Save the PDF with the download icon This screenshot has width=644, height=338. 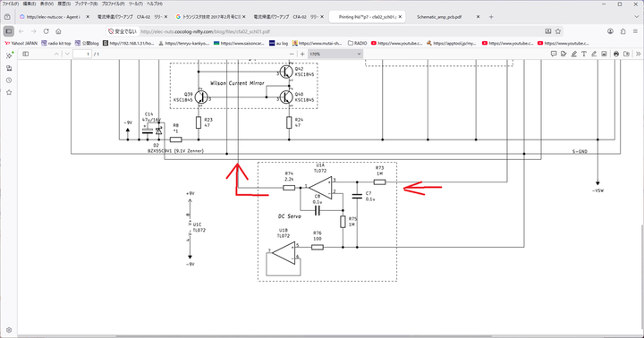point(626,54)
